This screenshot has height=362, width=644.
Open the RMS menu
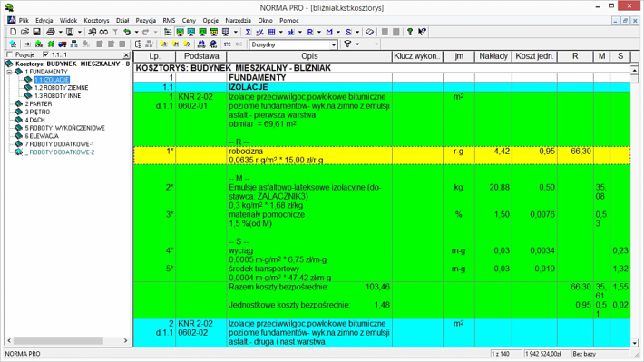pos(169,20)
